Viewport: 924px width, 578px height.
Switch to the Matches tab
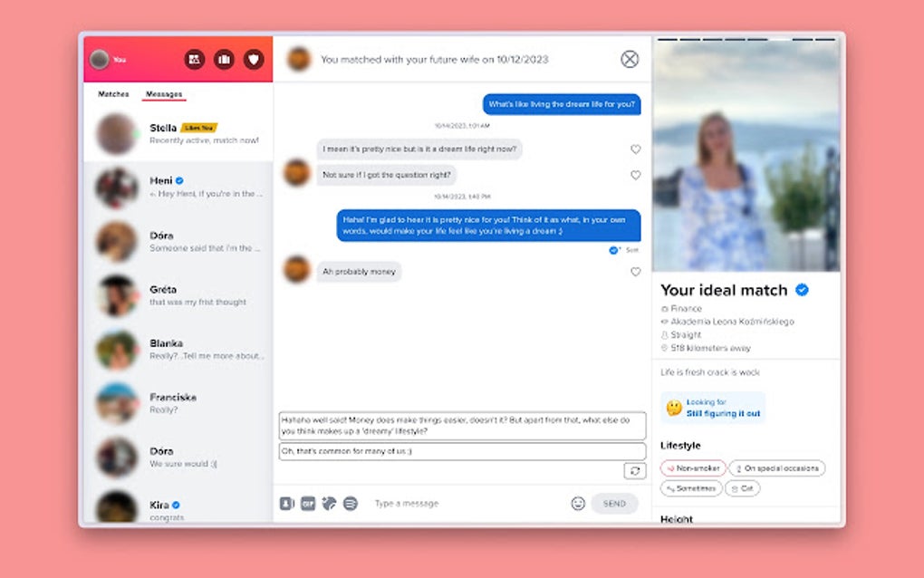[112, 93]
